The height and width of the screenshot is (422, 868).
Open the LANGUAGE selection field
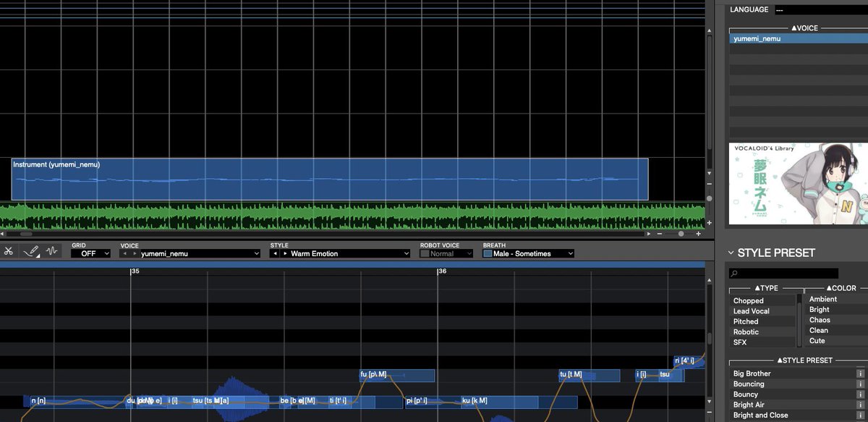tap(820, 10)
